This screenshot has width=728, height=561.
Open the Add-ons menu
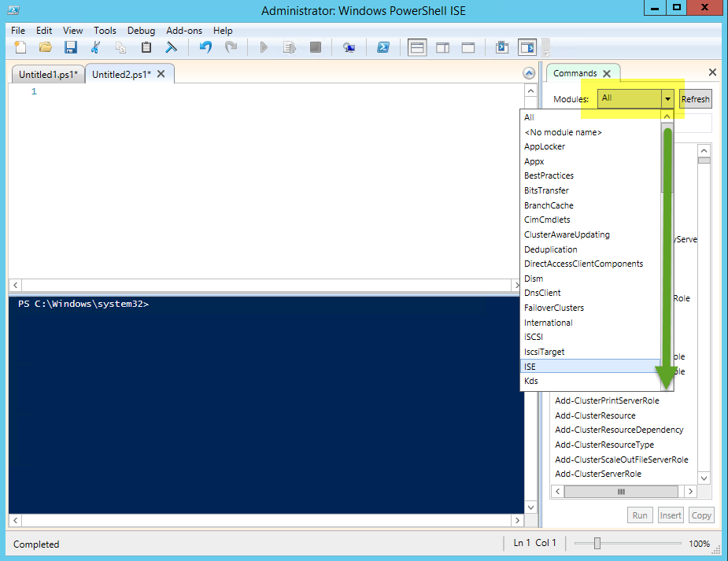click(x=184, y=31)
